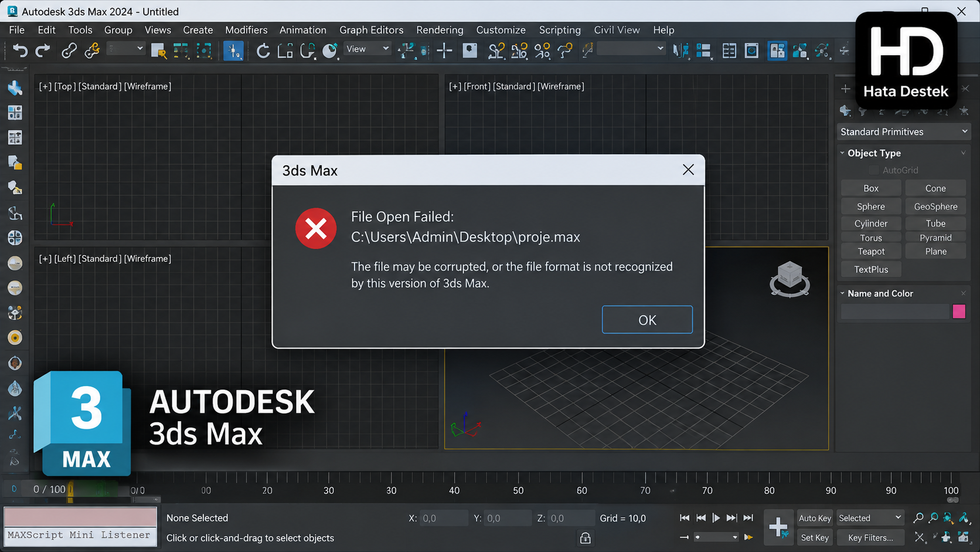Open the View reference coordinate dropdown
This screenshot has width=980, height=552.
pyautogui.click(x=367, y=49)
